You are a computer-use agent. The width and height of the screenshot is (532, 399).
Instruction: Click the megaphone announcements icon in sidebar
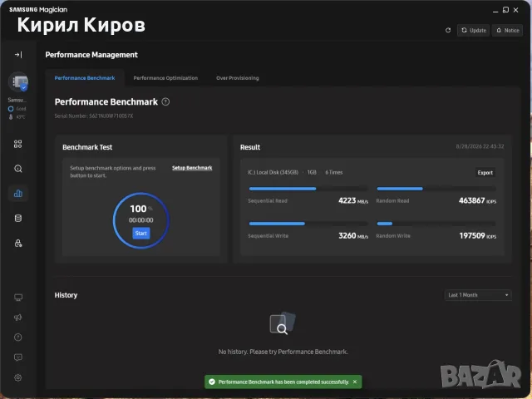(x=18, y=318)
